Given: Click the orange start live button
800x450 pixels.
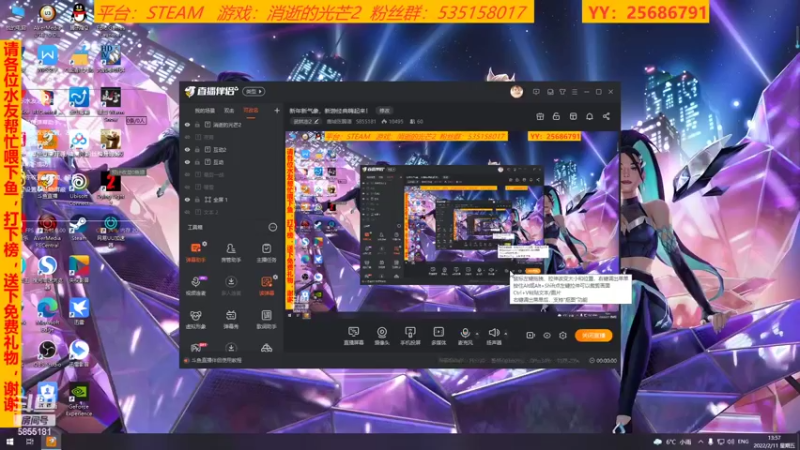Looking at the screenshot, I should click(594, 335).
